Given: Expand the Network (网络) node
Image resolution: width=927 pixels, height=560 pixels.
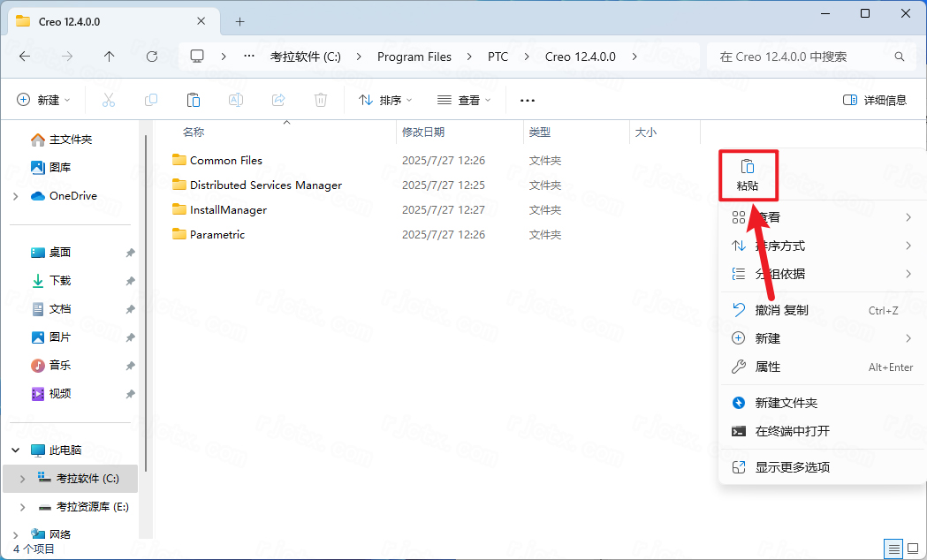Looking at the screenshot, I should click(16, 534).
